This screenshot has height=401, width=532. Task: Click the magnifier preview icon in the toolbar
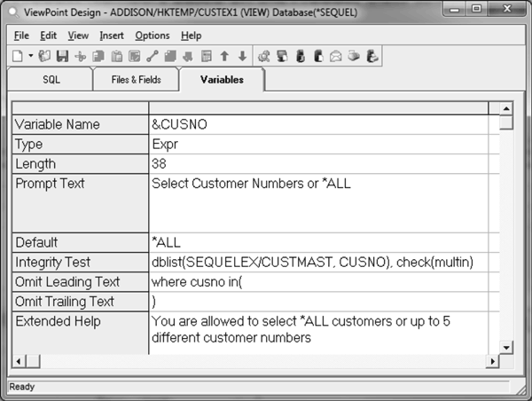[x=264, y=57]
